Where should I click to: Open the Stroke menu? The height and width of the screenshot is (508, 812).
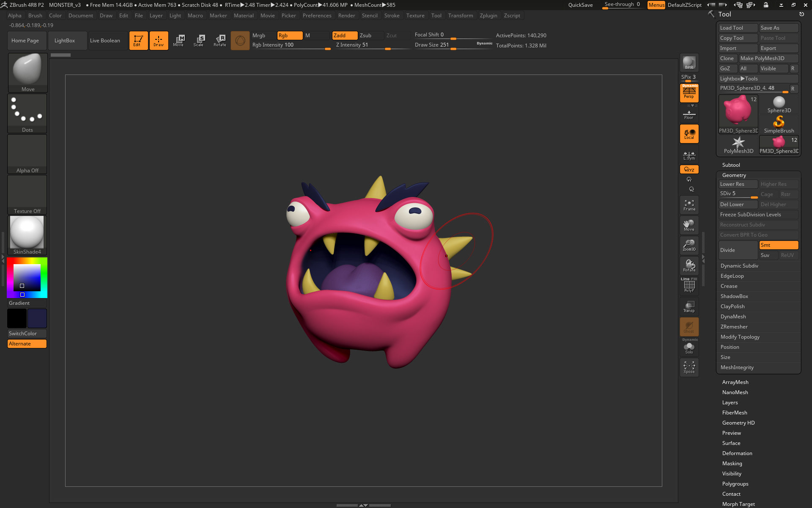tap(392, 16)
